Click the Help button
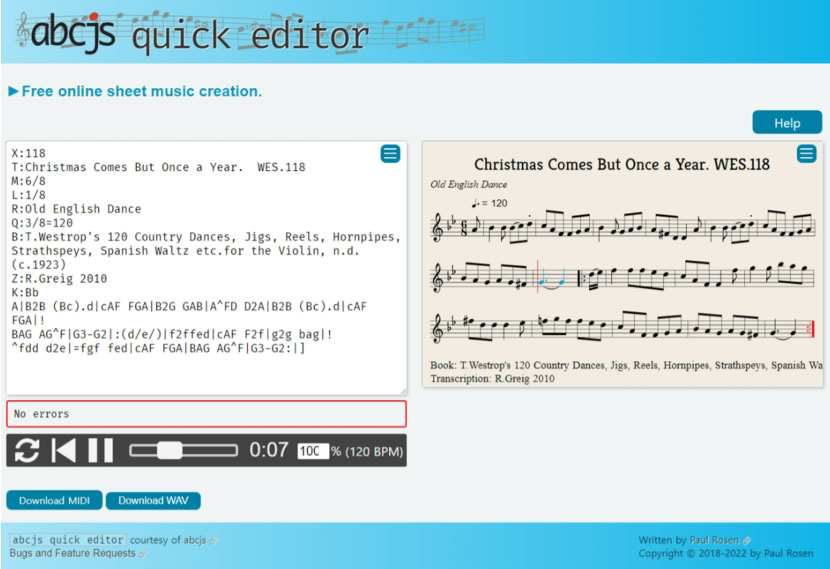This screenshot has width=830, height=569. point(786,123)
